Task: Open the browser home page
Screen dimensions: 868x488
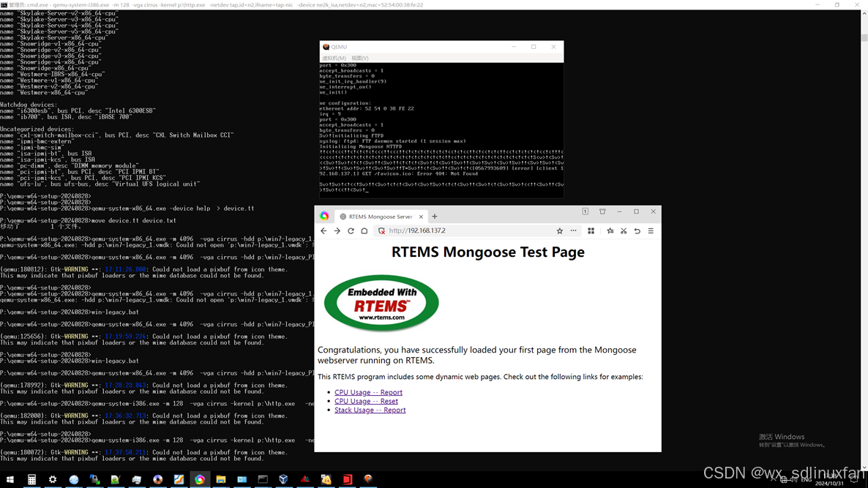Action: (364, 230)
